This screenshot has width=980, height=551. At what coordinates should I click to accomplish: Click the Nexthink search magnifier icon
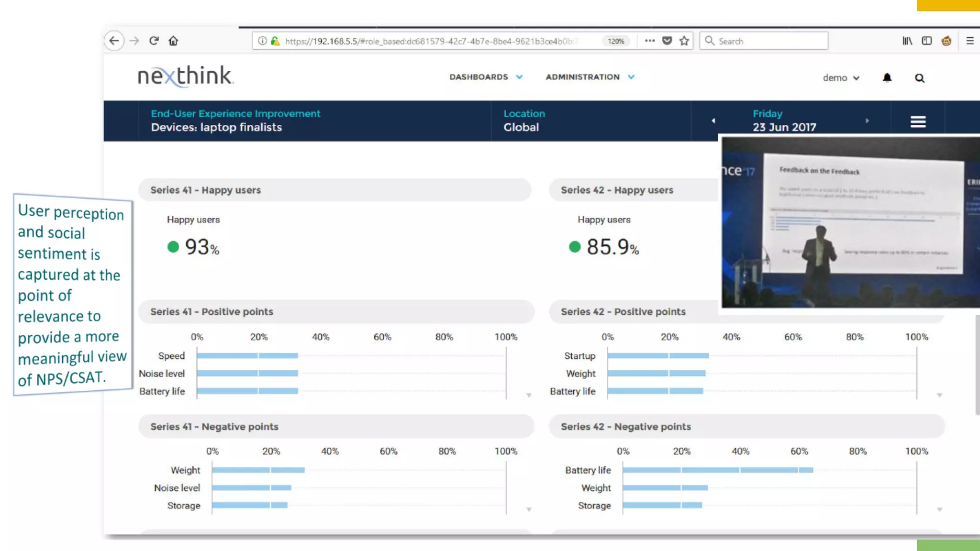(919, 78)
